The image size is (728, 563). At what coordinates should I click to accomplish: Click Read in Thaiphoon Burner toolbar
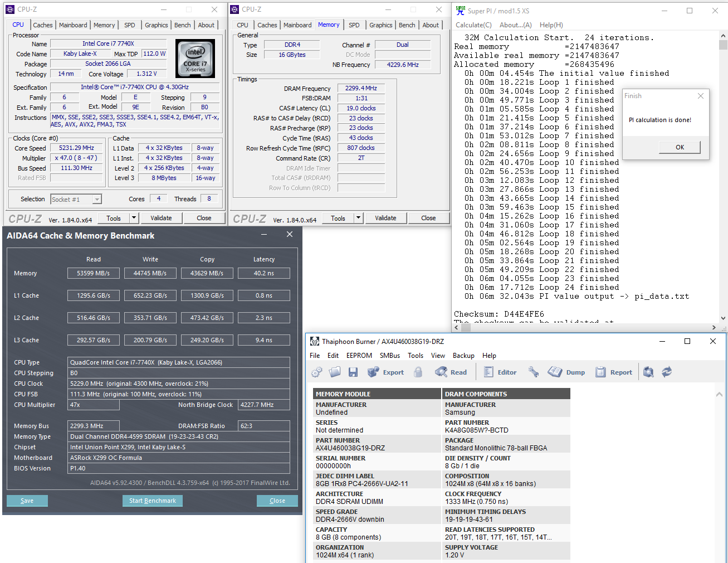pyautogui.click(x=451, y=372)
